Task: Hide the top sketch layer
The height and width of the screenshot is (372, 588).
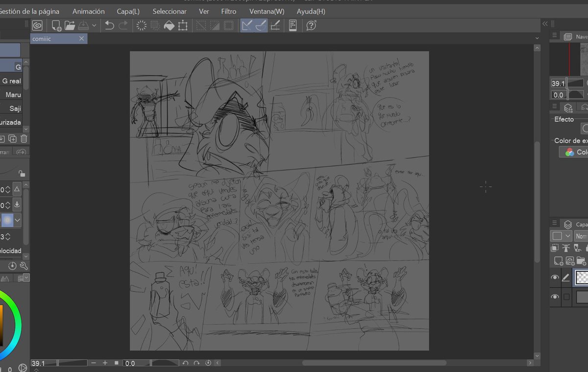Action: (555, 277)
